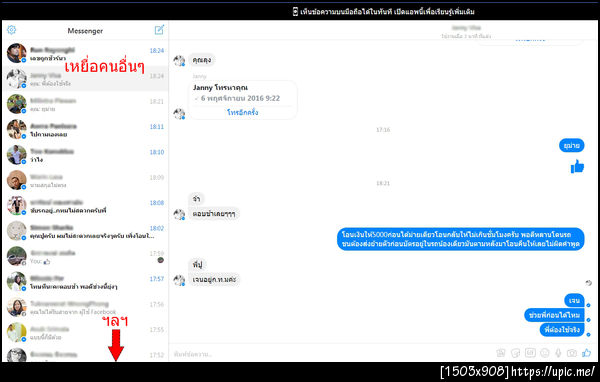Click 'โทรอีกครั้ง' call again link
The image size is (600, 382).
pos(243,112)
